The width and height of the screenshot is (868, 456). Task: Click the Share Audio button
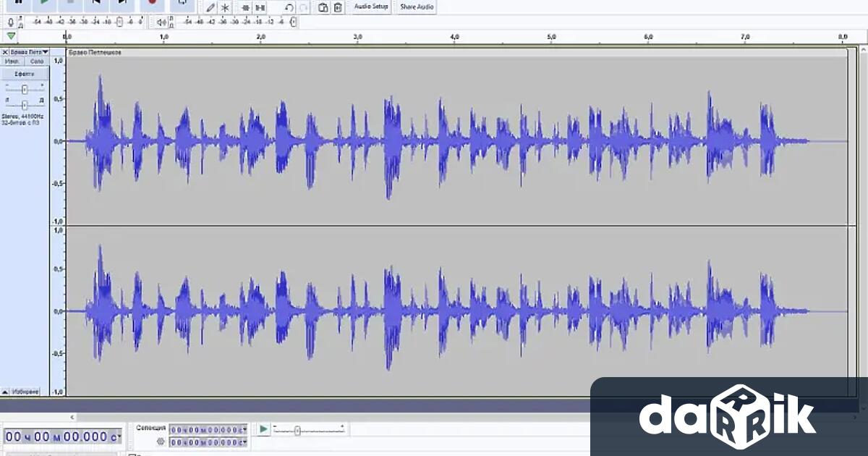[417, 7]
